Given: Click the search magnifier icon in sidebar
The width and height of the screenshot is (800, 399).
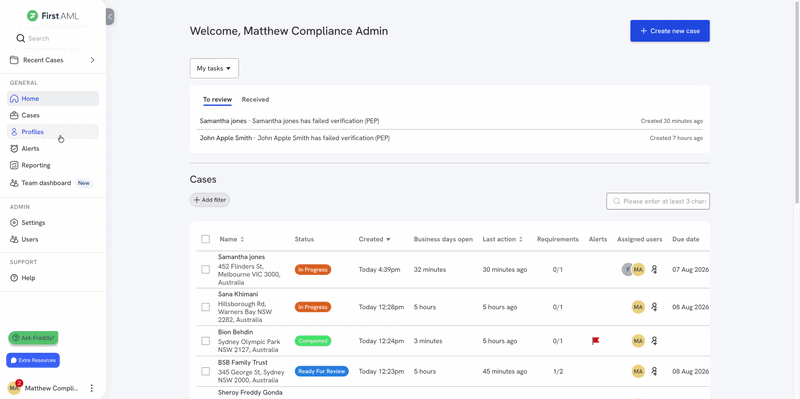Looking at the screenshot, I should pyautogui.click(x=20, y=38).
